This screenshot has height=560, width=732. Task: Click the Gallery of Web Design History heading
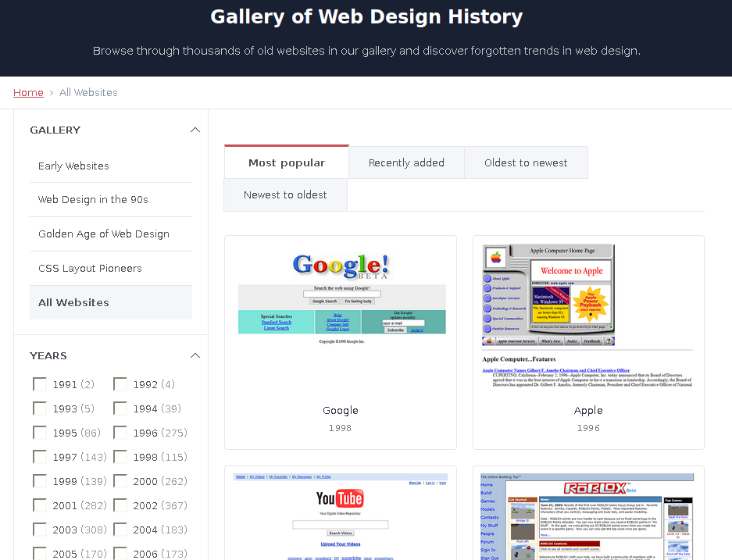(x=366, y=17)
